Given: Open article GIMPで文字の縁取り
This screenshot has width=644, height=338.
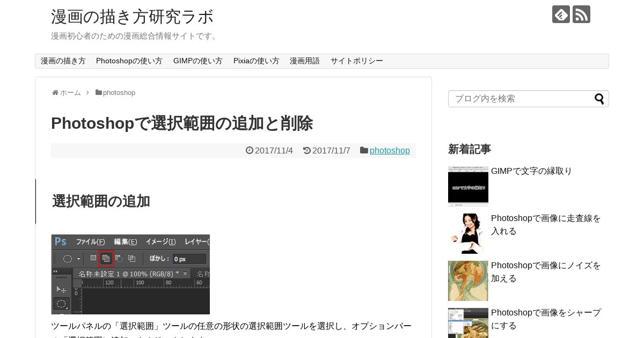Looking at the screenshot, I should click(532, 171).
